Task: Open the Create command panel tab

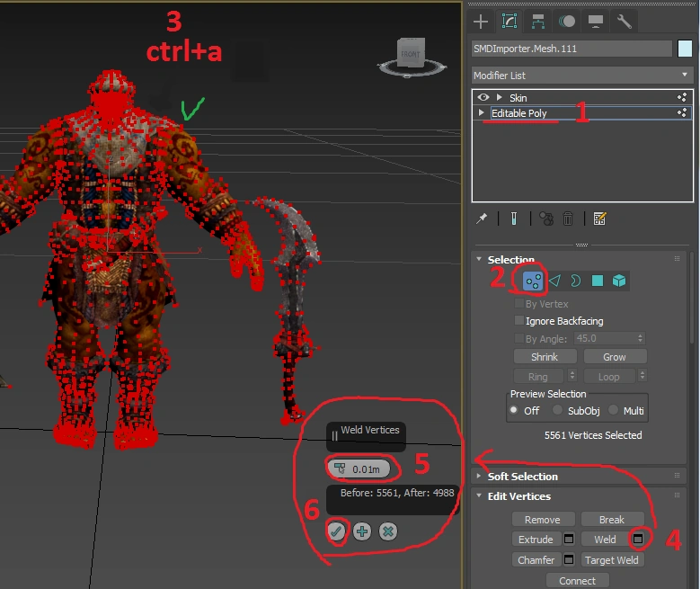Action: tap(481, 22)
